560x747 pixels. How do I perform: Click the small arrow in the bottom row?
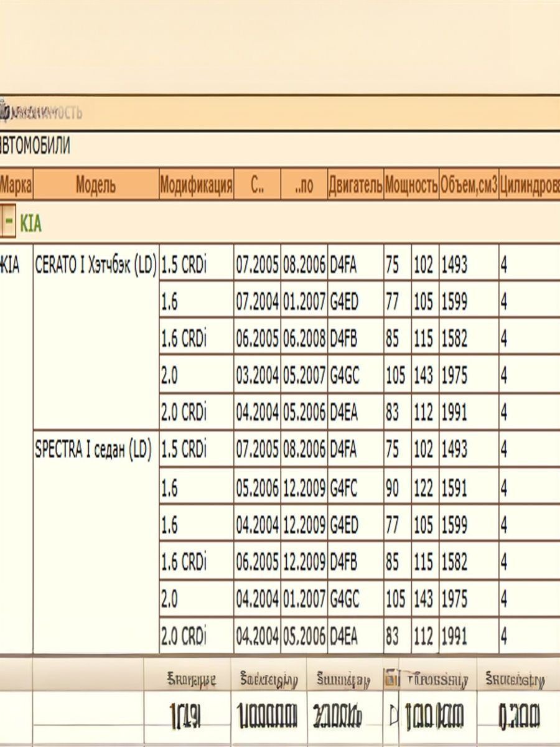[393, 717]
